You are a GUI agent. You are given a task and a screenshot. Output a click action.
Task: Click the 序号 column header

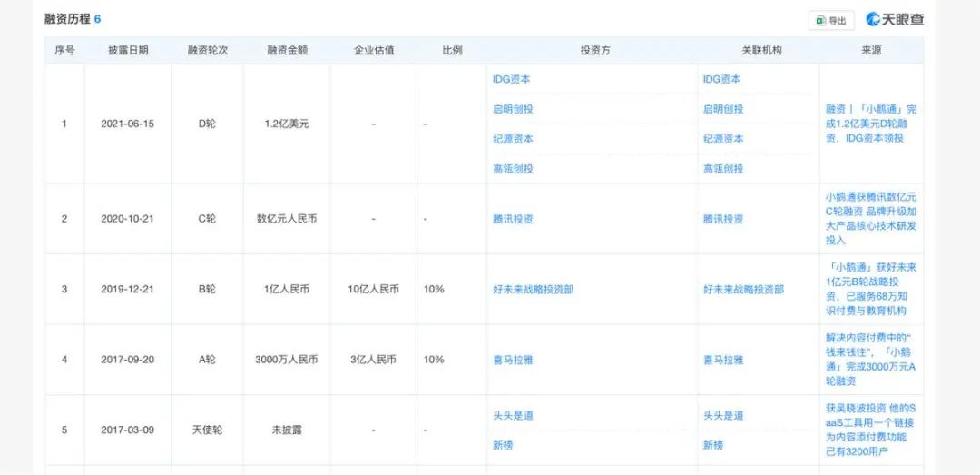[x=64, y=51]
